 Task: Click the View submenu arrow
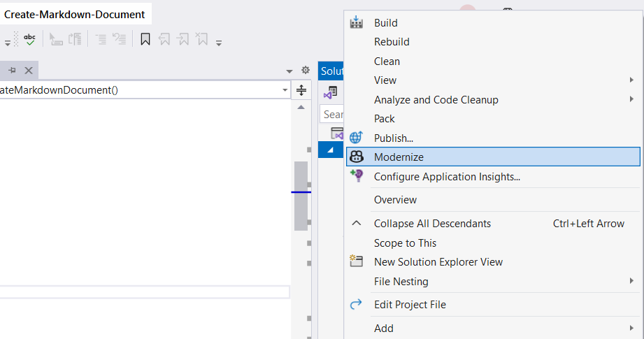pyautogui.click(x=631, y=80)
